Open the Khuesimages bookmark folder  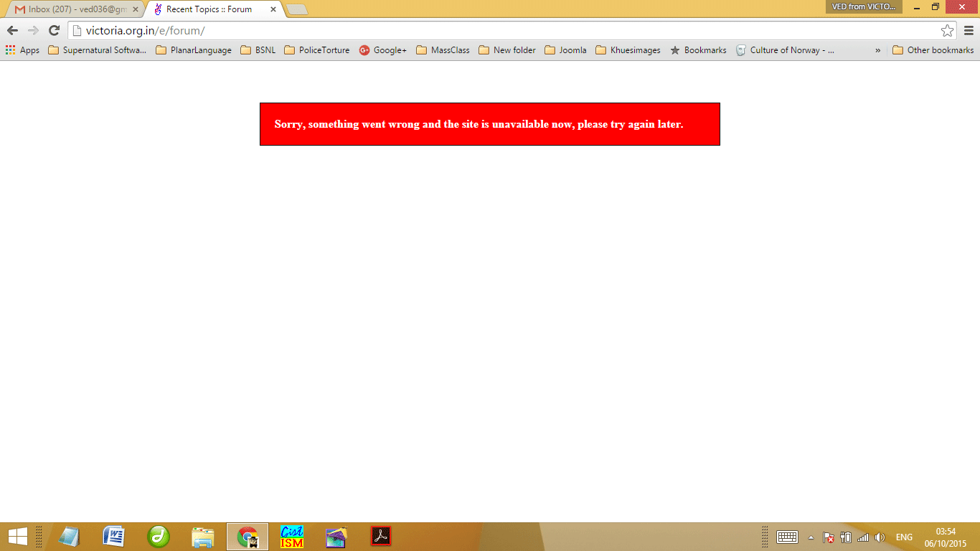[x=628, y=50]
